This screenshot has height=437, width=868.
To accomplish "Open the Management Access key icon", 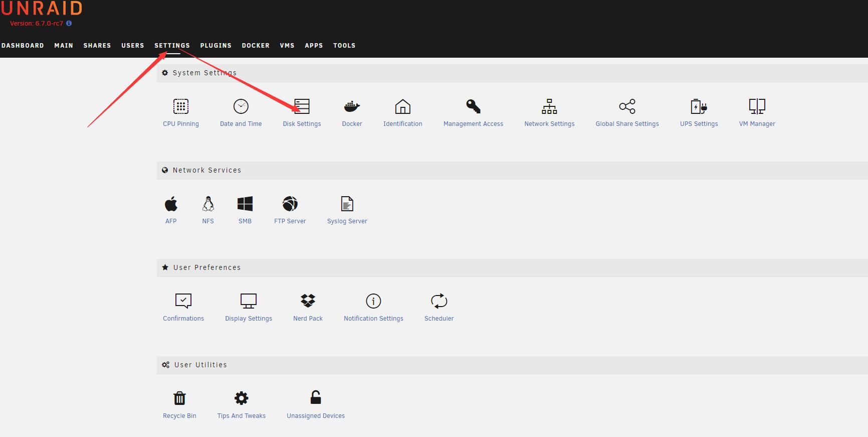I will (473, 106).
